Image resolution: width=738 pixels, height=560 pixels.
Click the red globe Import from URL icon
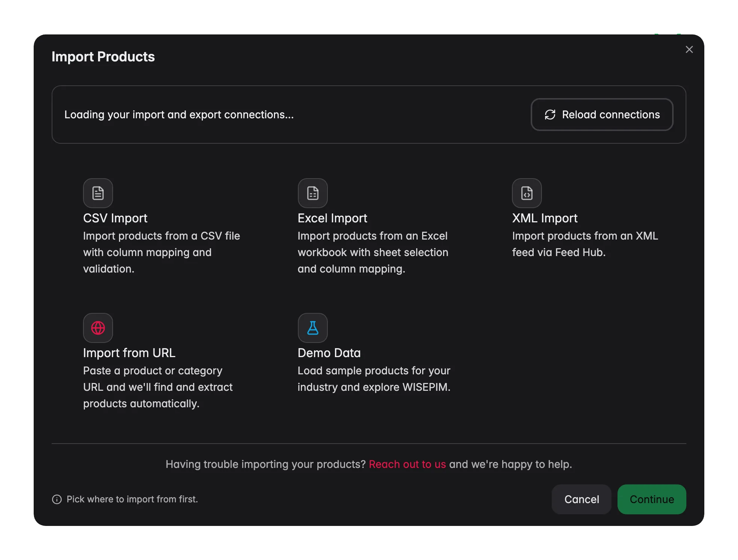tap(98, 328)
